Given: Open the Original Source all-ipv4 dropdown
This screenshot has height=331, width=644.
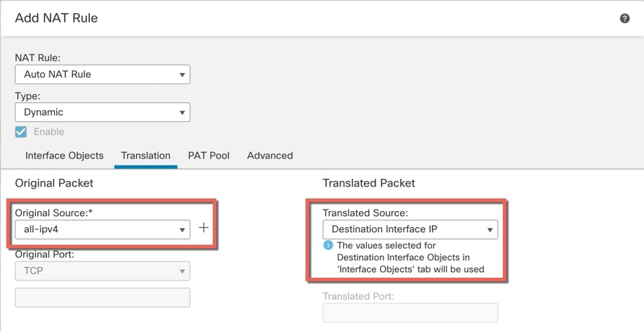Looking at the screenshot, I should [x=103, y=229].
